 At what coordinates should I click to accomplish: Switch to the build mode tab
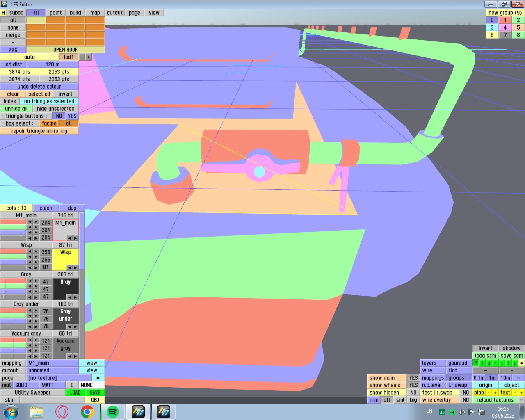click(75, 13)
